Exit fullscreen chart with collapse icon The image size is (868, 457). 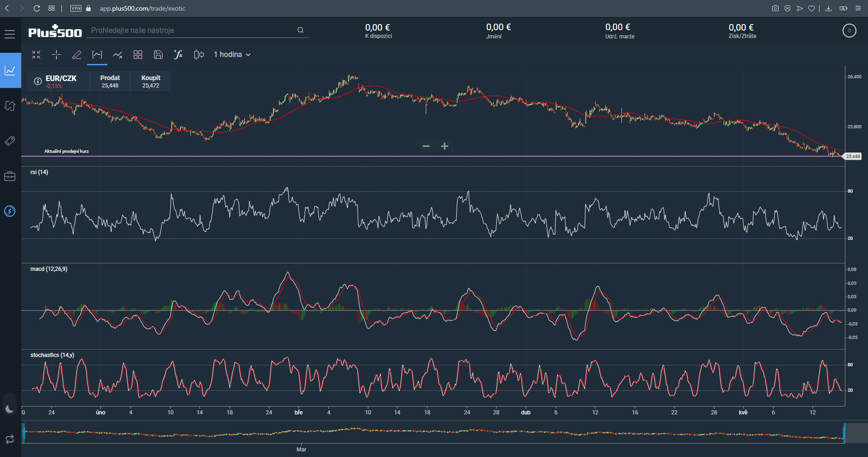pyautogui.click(x=36, y=55)
